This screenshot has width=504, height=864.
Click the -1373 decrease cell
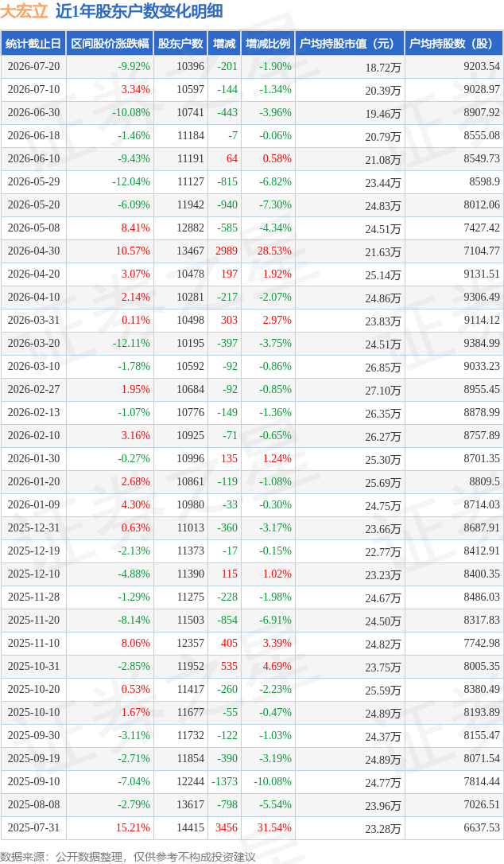click(226, 781)
